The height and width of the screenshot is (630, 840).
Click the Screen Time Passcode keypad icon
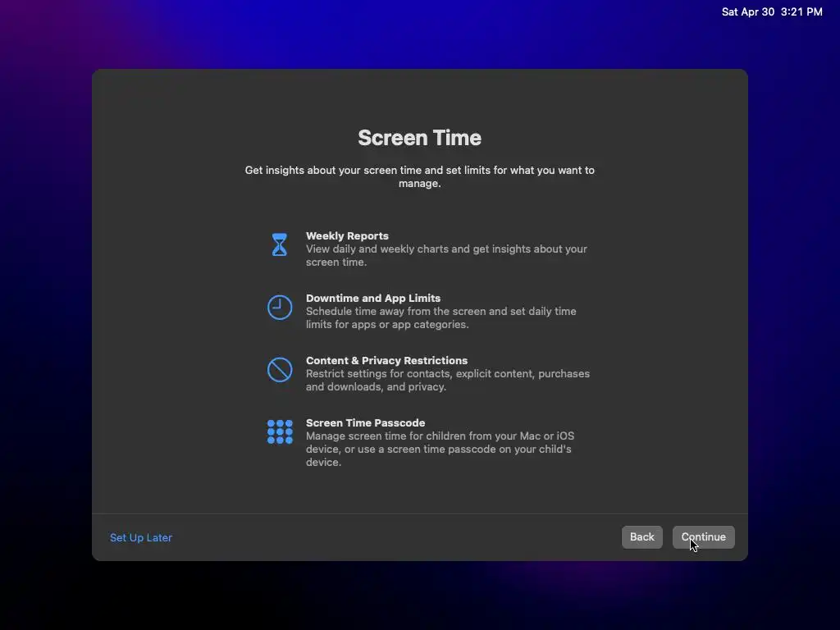pos(280,431)
